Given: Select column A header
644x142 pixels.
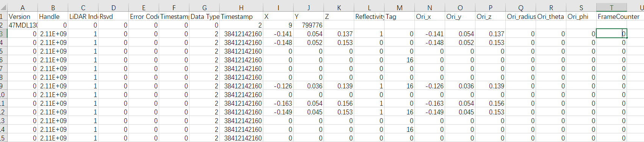Looking at the screenshot, I should point(23,8).
